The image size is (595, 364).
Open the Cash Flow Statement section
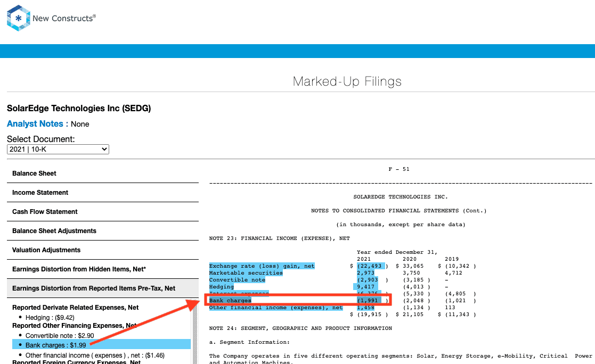click(x=103, y=212)
